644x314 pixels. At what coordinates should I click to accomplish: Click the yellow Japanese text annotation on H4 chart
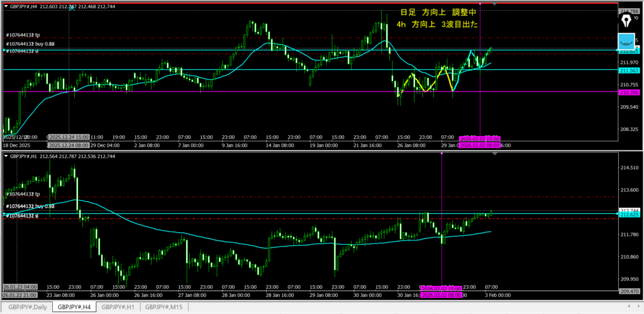click(438, 18)
